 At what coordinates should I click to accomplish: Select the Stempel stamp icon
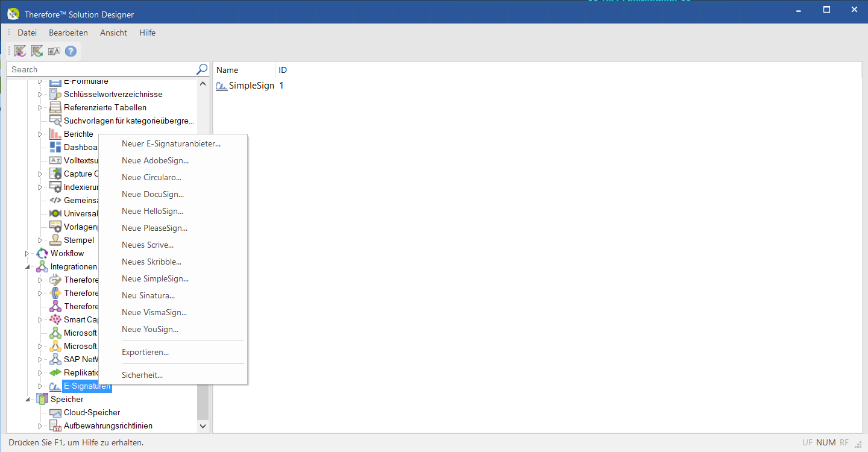[x=54, y=240]
